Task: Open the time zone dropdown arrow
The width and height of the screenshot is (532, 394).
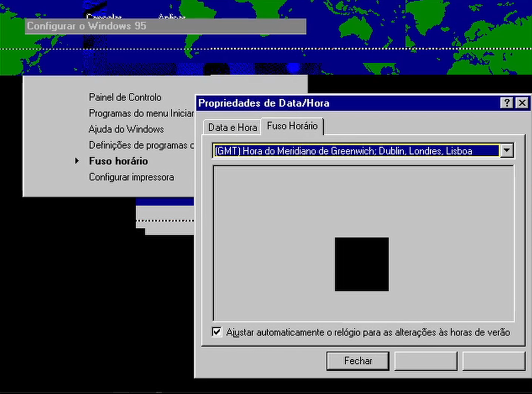Action: (x=507, y=151)
